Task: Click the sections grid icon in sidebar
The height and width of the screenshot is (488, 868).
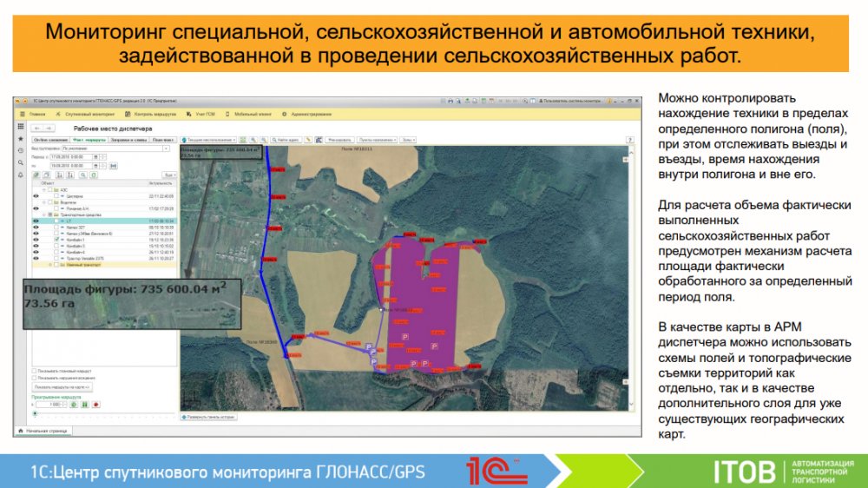Action: pos(20,126)
